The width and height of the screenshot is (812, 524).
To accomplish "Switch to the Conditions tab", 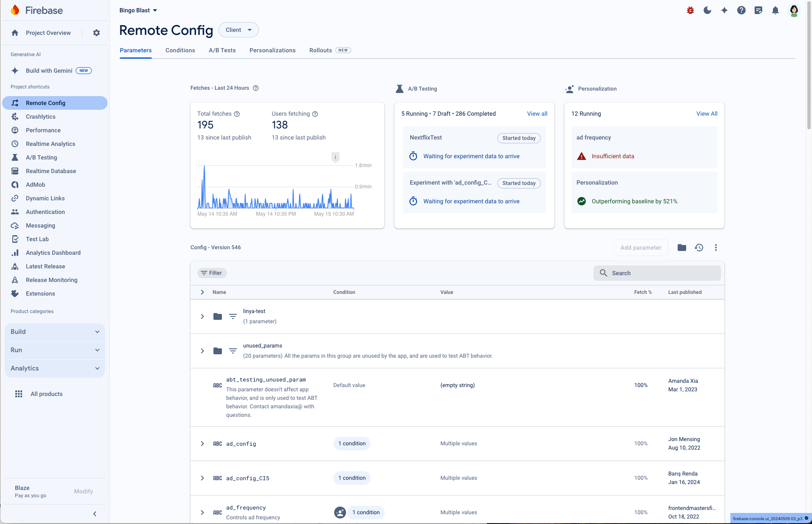I will [180, 50].
